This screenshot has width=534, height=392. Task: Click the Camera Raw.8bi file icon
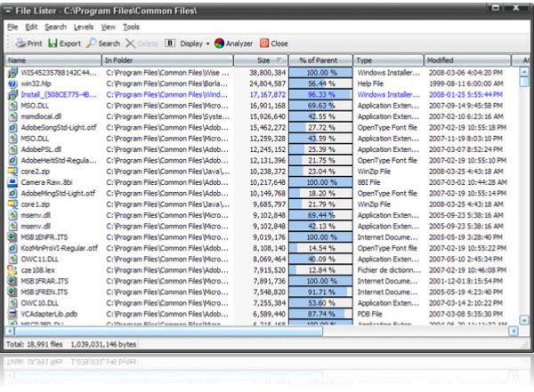pos(12,181)
